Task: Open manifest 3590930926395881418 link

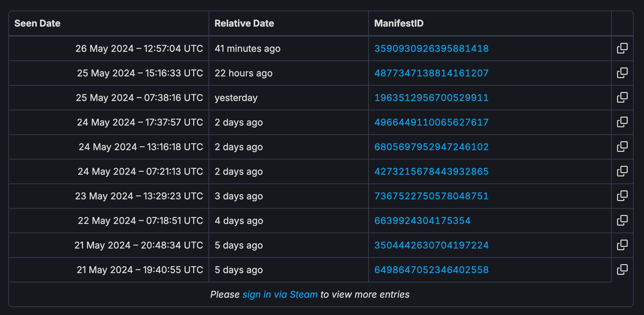Action: point(431,49)
